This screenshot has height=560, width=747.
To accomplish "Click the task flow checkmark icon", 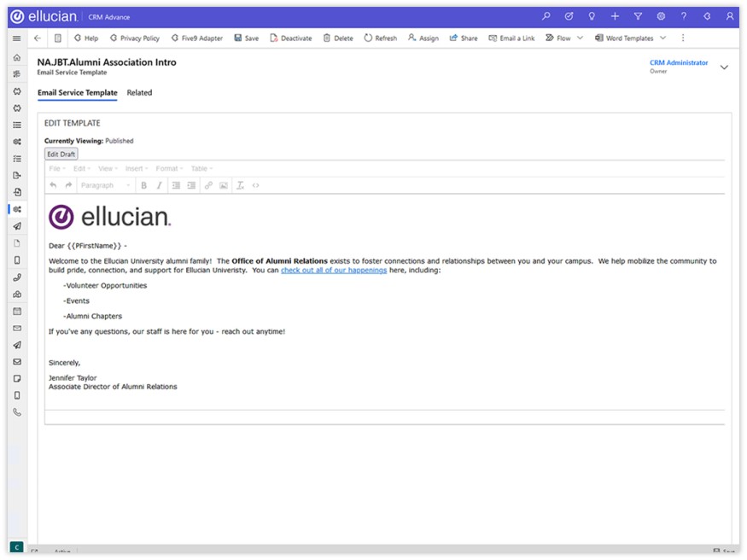I will click(569, 16).
